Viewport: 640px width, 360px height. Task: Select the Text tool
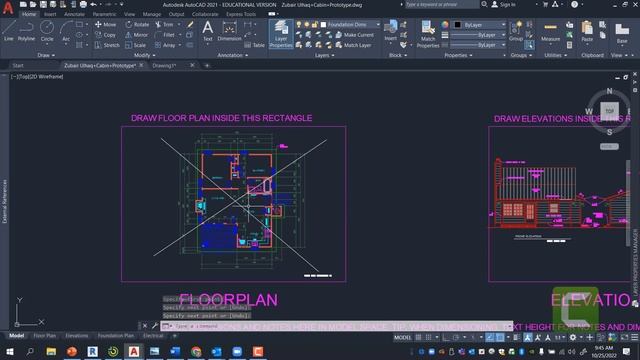point(208,31)
